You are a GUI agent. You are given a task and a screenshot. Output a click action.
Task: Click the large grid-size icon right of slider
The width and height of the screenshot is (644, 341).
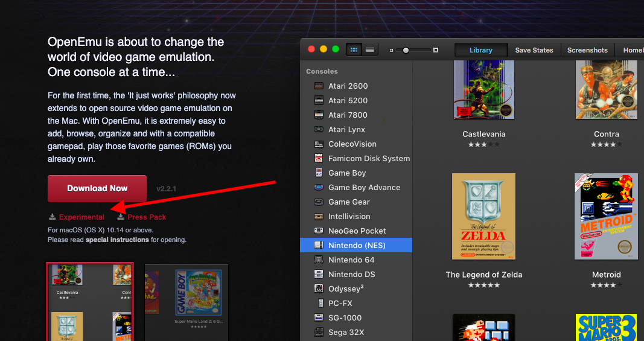pyautogui.click(x=436, y=50)
